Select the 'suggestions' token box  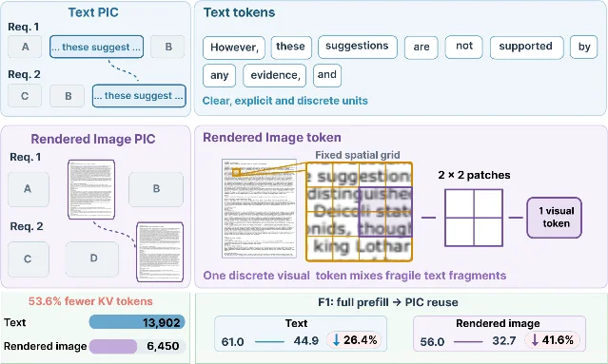click(x=358, y=47)
